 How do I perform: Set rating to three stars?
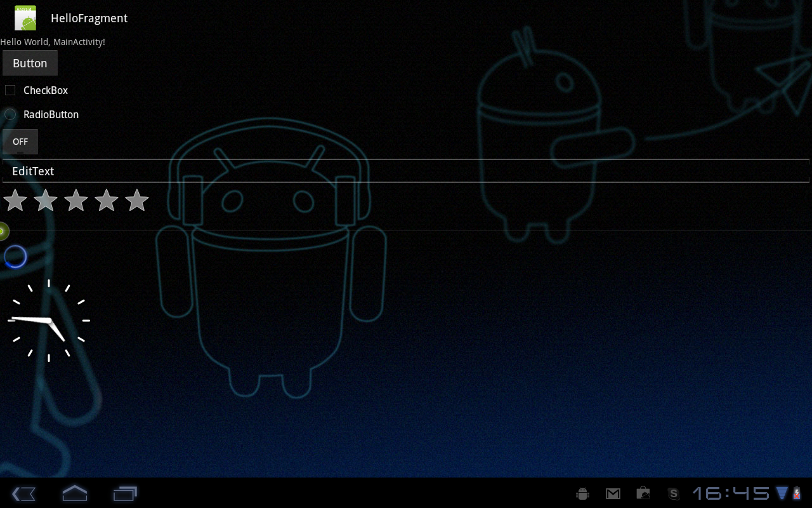coord(76,201)
